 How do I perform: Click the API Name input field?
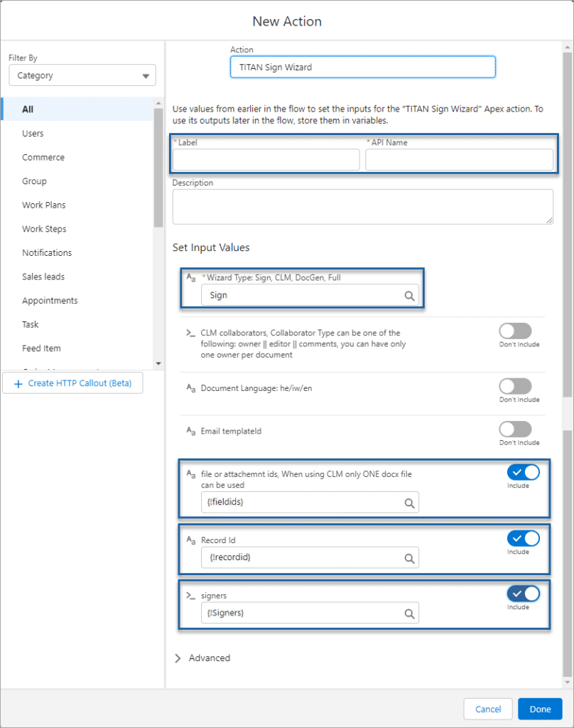(x=459, y=160)
